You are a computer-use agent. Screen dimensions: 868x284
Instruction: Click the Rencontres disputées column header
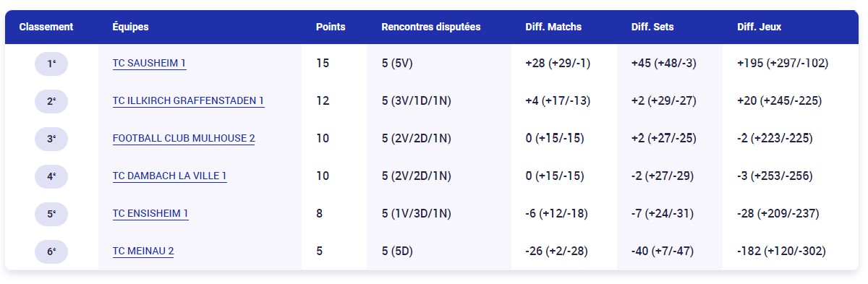point(431,27)
